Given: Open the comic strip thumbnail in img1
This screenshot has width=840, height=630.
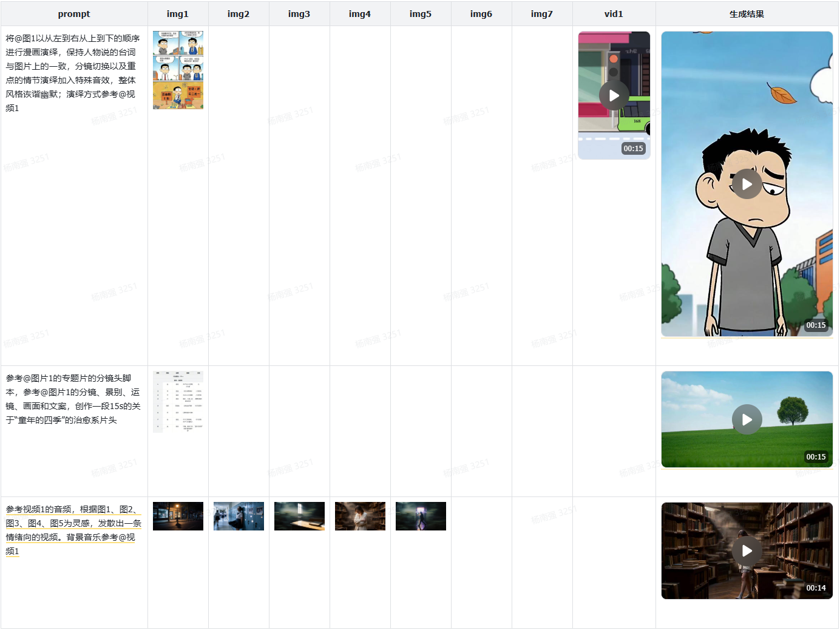Looking at the screenshot, I should pos(178,70).
